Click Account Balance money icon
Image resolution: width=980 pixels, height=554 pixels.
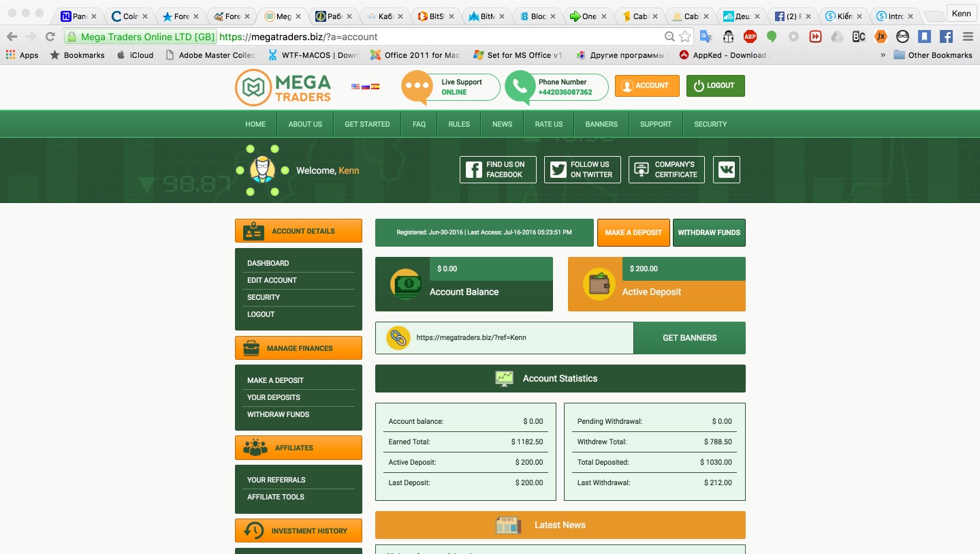[407, 284]
